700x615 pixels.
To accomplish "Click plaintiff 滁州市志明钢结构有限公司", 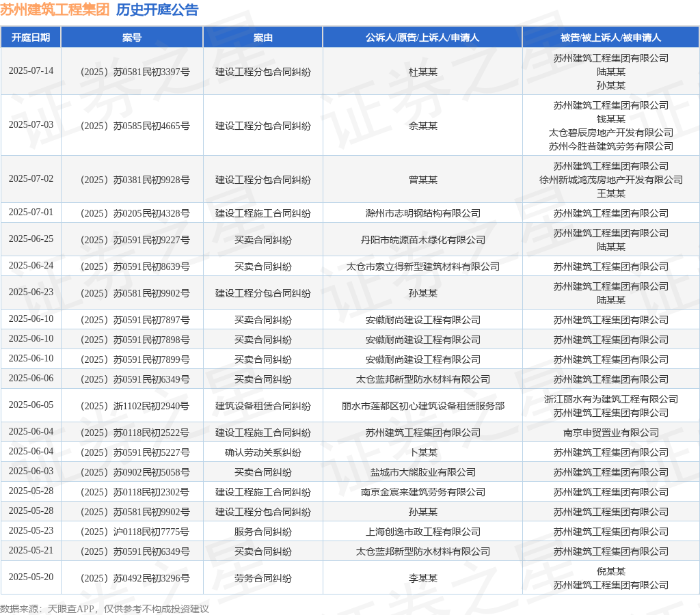I will [422, 213].
